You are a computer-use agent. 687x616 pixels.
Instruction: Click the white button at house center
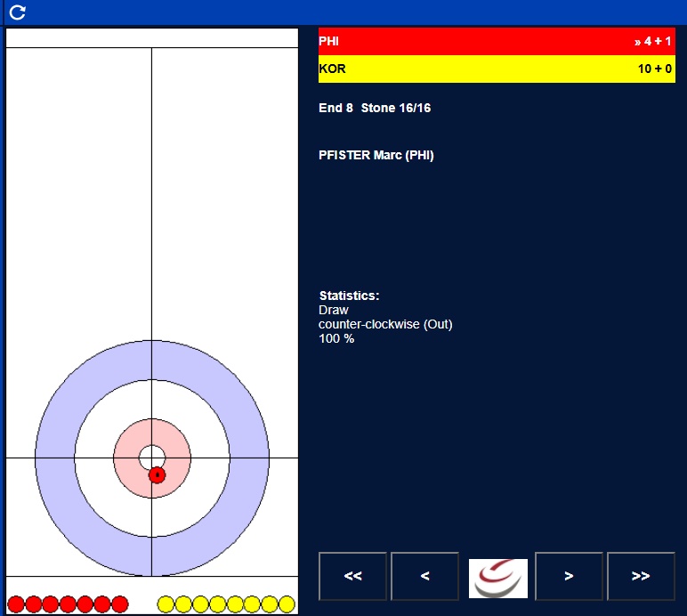tap(151, 458)
